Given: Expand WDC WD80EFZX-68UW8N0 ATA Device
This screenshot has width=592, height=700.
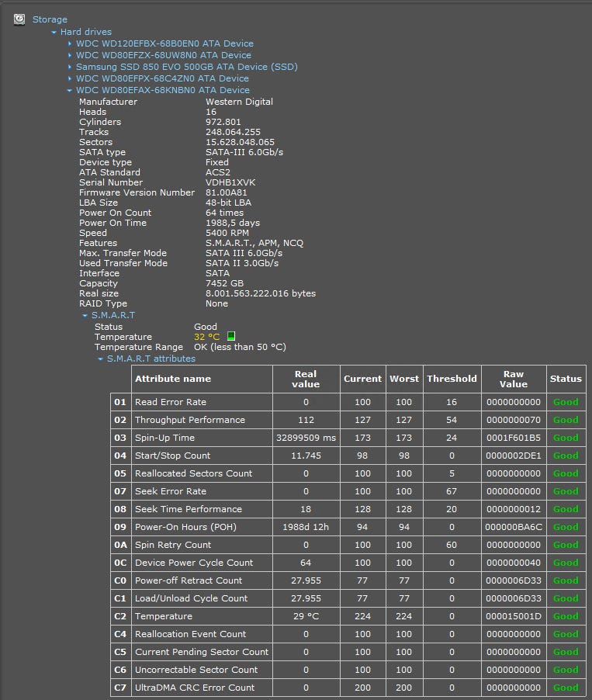Looking at the screenshot, I should 70,55.
